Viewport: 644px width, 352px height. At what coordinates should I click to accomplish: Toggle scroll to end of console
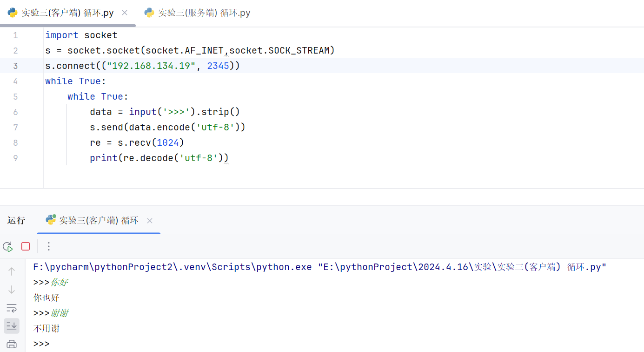[x=12, y=326]
